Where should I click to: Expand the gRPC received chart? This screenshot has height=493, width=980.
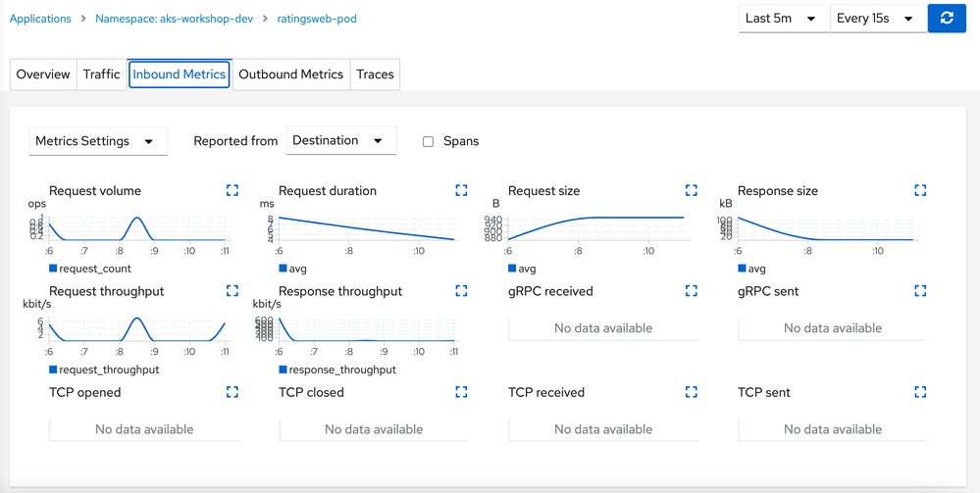coord(692,291)
